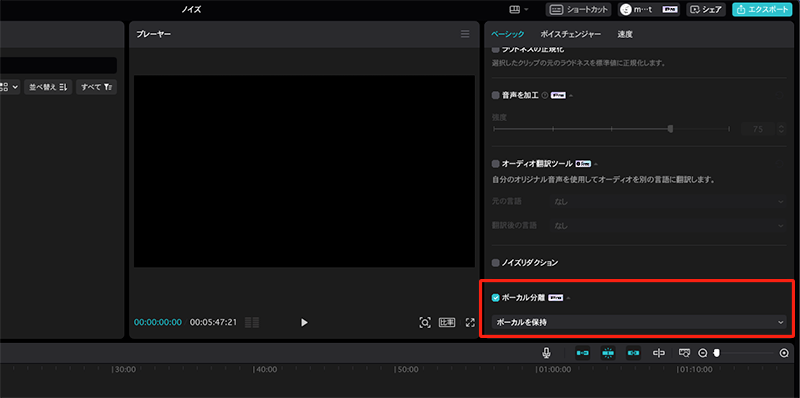Screen dimensions: 800x398
Task: Open the m···t user account menu
Action: 648,9
